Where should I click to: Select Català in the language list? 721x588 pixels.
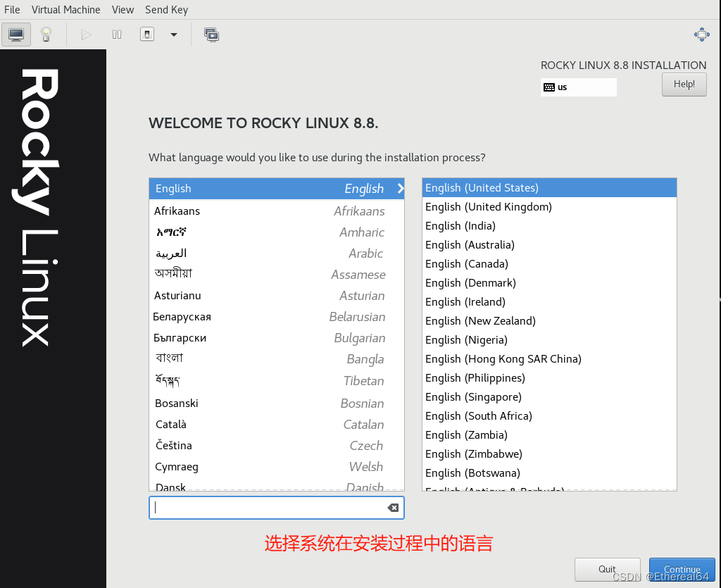coord(276,425)
